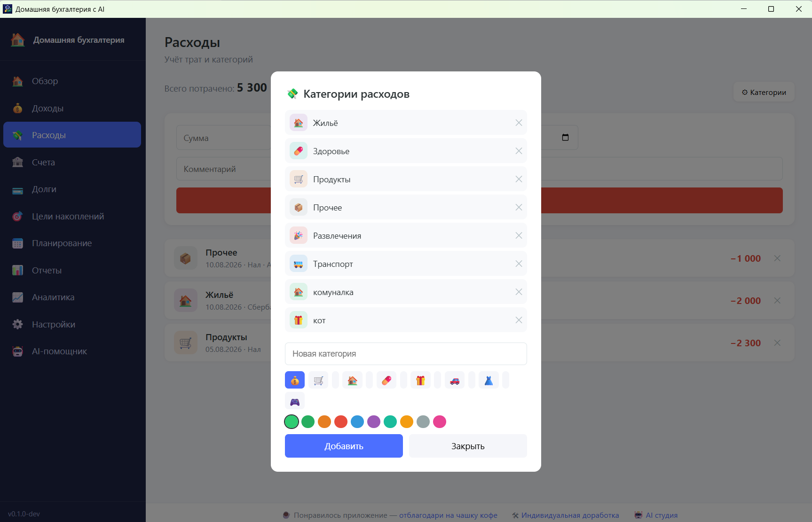Viewport: 812px width, 522px height.
Task: Launch AI-помощник from sidebar
Action: pyautogui.click(x=72, y=351)
